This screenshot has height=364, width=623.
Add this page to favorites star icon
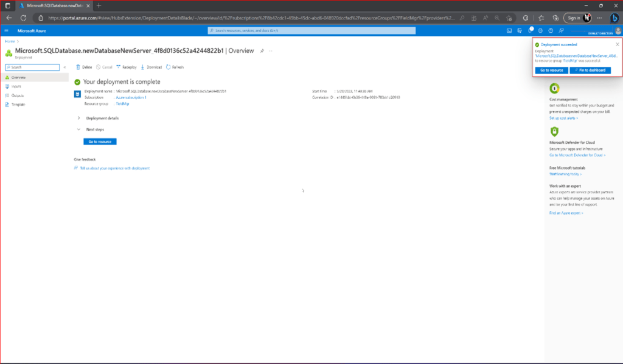[x=509, y=18]
